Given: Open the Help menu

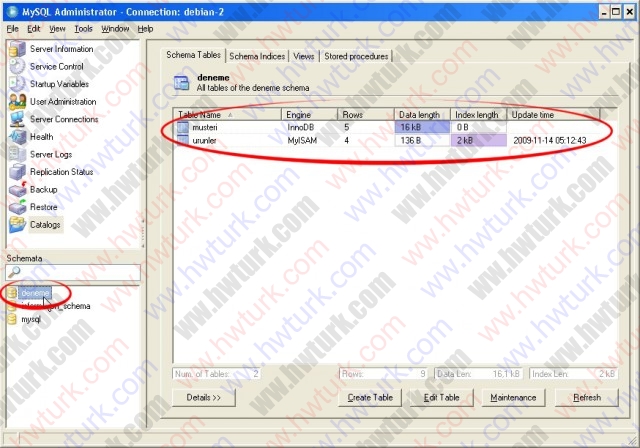Looking at the screenshot, I should point(145,29).
